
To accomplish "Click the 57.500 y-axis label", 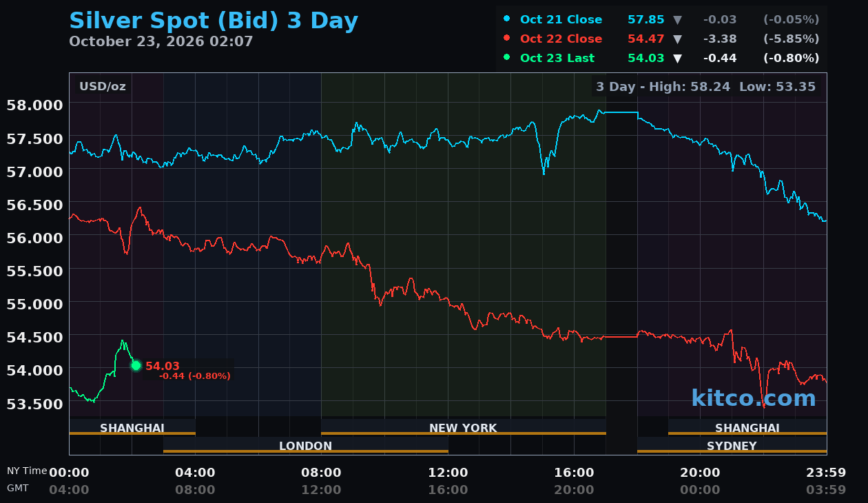I will 34,138.
